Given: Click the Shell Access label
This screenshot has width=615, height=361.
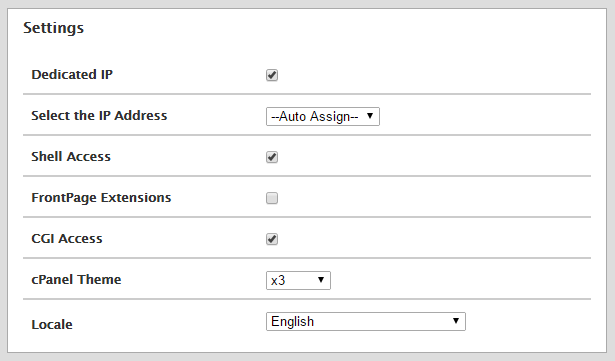Looking at the screenshot, I should pyautogui.click(x=71, y=157).
